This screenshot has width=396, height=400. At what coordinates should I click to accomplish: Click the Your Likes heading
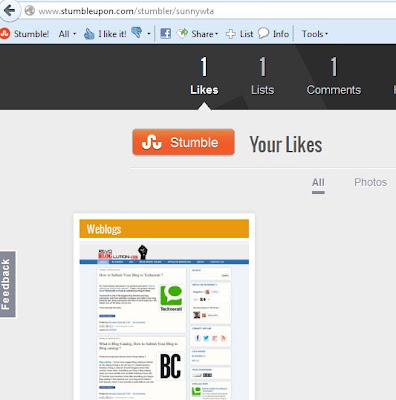tap(286, 145)
